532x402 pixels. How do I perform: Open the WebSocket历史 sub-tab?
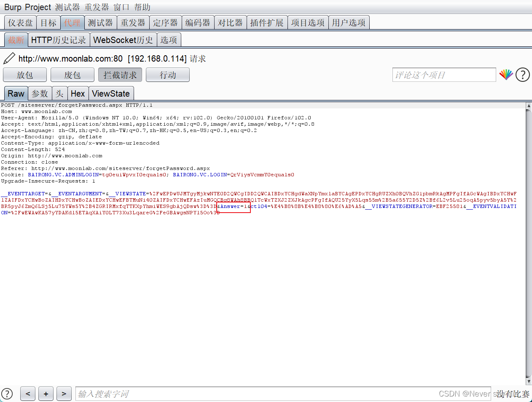click(123, 40)
